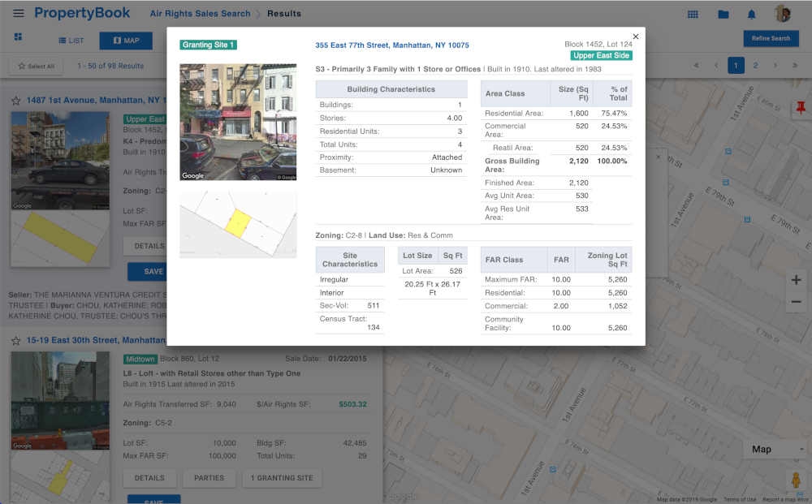Click the 'Building Characteristics' table header
The height and width of the screenshot is (504, 812).
coord(391,89)
